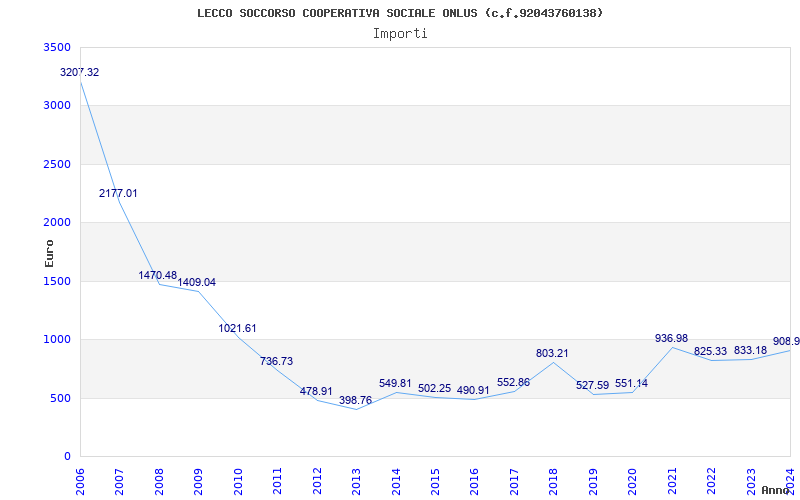The width and height of the screenshot is (800, 500).
Task: Click the x-axis year 2011
Action: point(277,481)
